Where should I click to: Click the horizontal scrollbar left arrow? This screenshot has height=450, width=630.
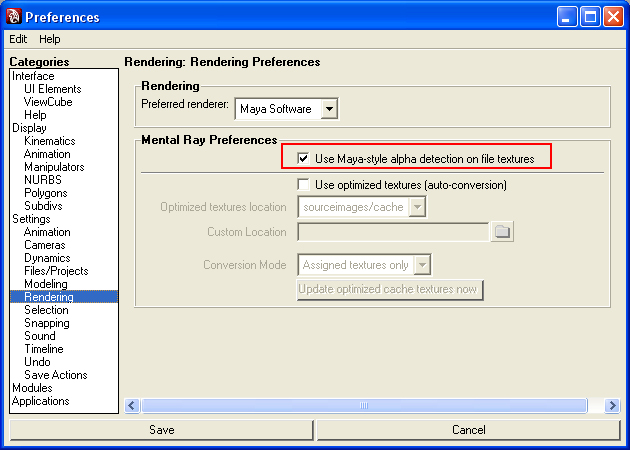pyautogui.click(x=131, y=405)
